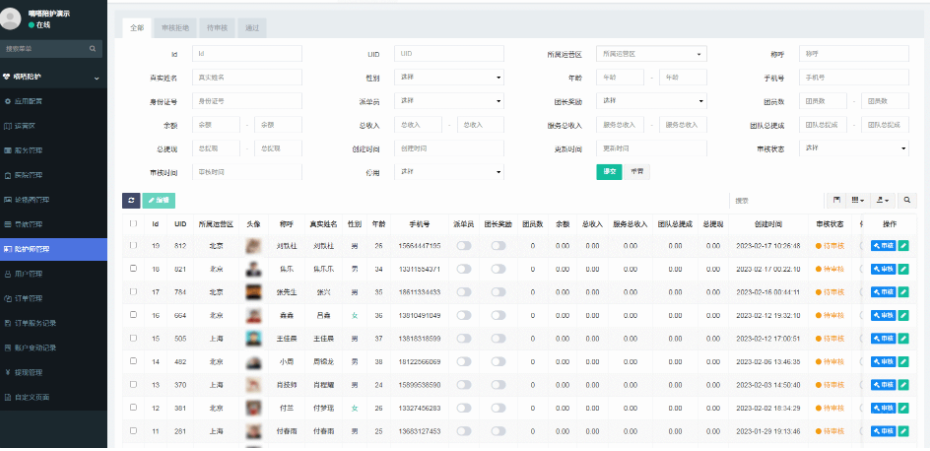Open the columns dropdown in table toolbar

tap(858, 201)
